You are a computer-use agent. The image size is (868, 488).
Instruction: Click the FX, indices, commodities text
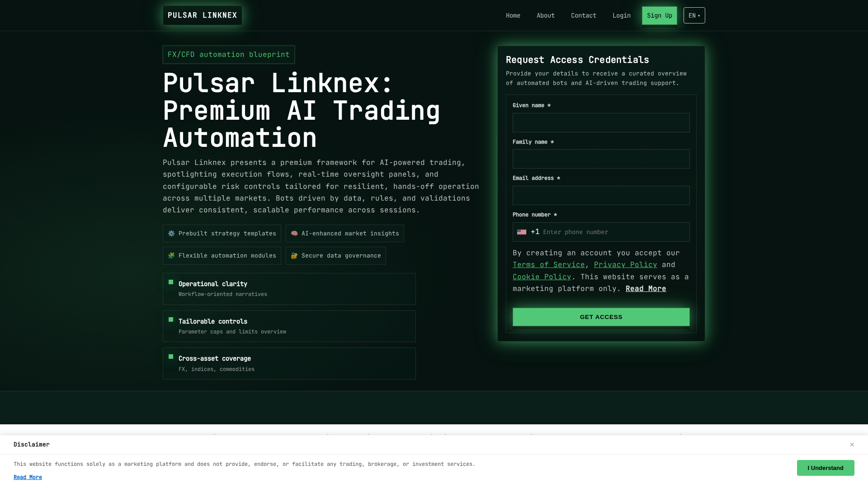pos(217,369)
